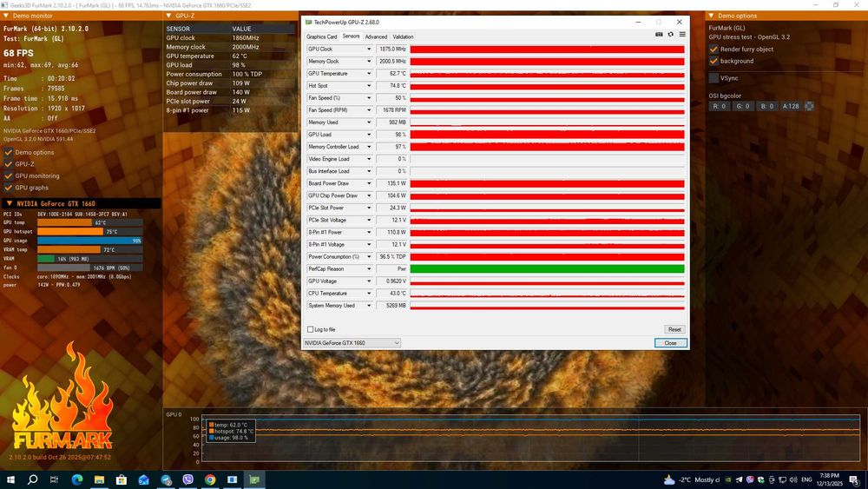This screenshot has width=868, height=489.
Task: Click the GPU-Z screenshot camera icon
Action: coord(659,35)
